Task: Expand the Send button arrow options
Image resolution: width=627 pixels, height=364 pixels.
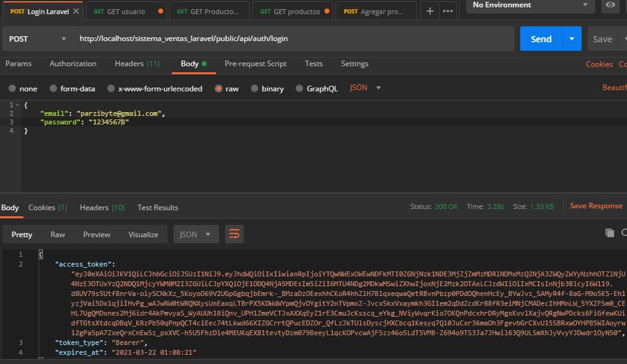Action: [572, 39]
